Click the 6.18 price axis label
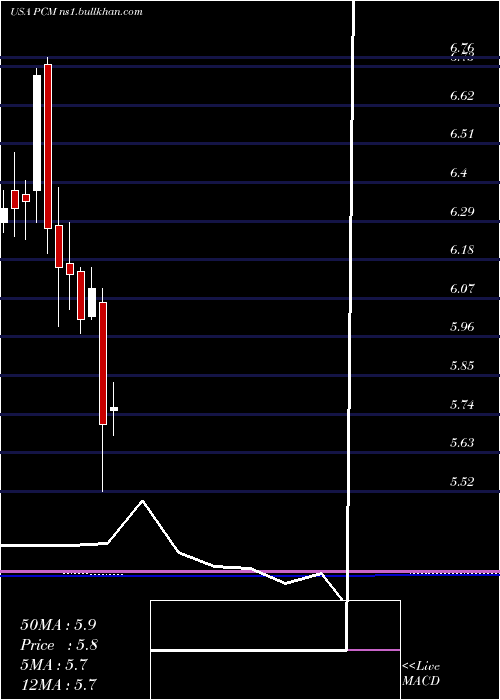The width and height of the screenshot is (500, 700). pos(462,250)
